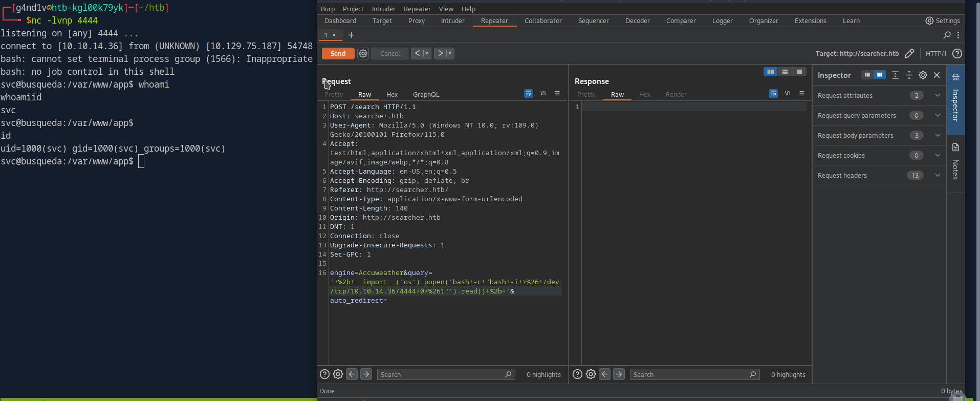
Task: Click the orange Send button
Action: 338,53
